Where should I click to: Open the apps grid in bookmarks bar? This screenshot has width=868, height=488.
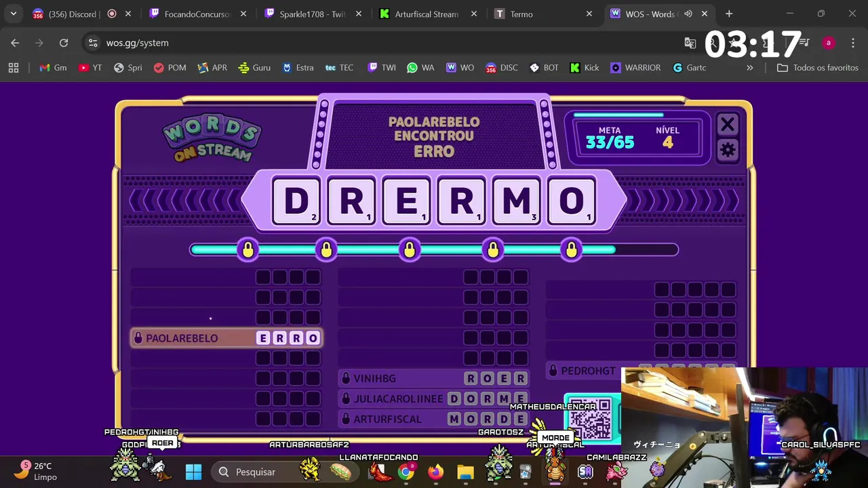click(14, 68)
